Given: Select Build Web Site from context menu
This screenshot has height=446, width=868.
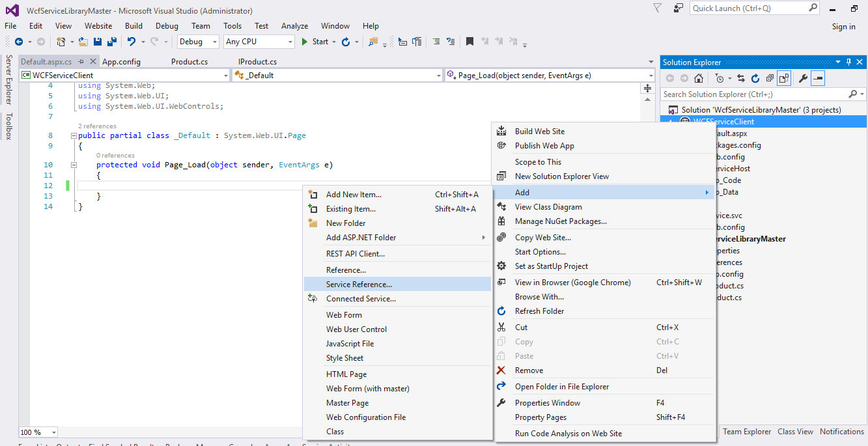Looking at the screenshot, I should coord(604,132).
